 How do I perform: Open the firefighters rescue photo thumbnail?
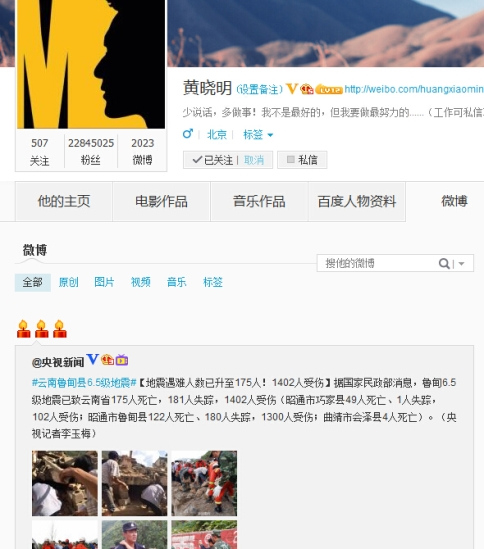204,483
